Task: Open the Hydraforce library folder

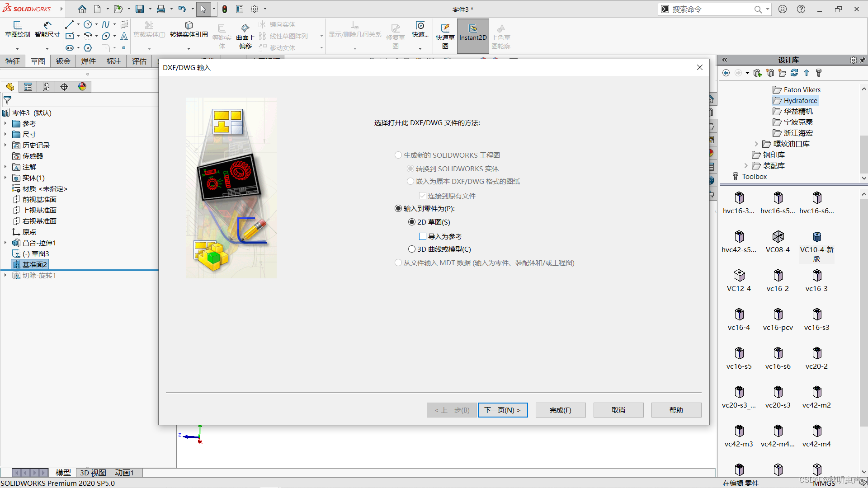Action: [795, 100]
